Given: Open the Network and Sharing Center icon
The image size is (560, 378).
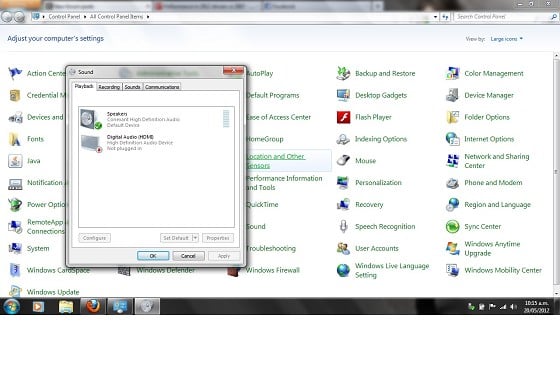Looking at the screenshot, I should [452, 161].
